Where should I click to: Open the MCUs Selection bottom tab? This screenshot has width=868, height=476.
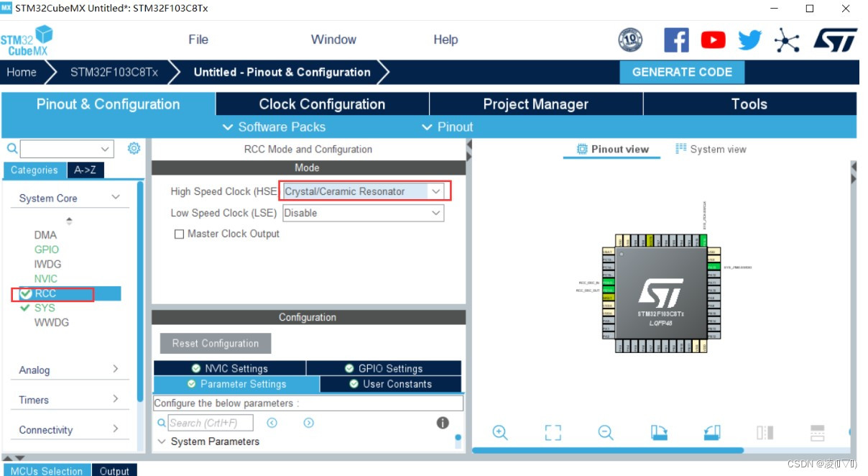[47, 471]
